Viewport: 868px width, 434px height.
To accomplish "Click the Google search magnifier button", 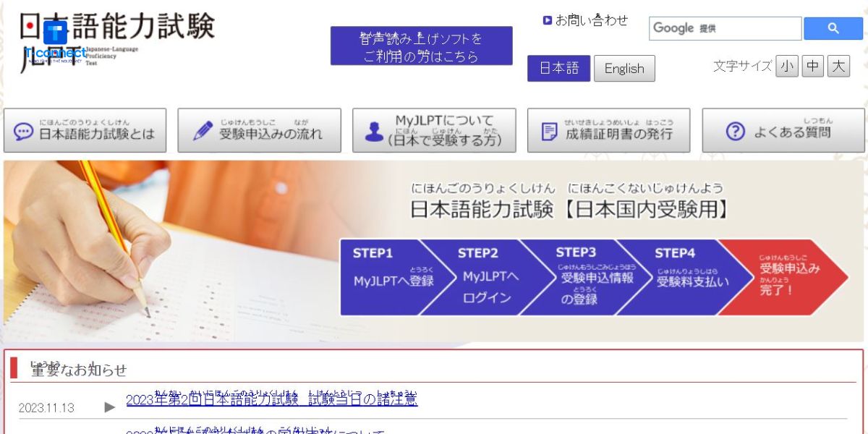I will pos(833,28).
